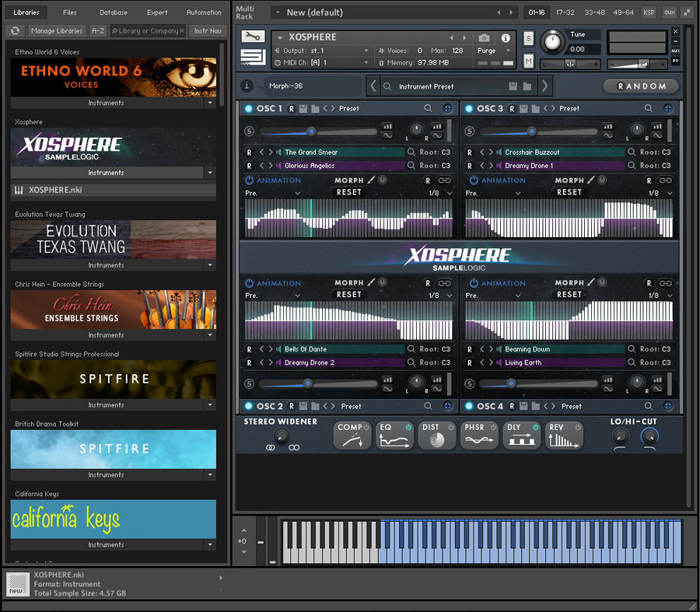This screenshot has height=612, width=700.
Task: Click the Library or Company search field
Action: [148, 31]
